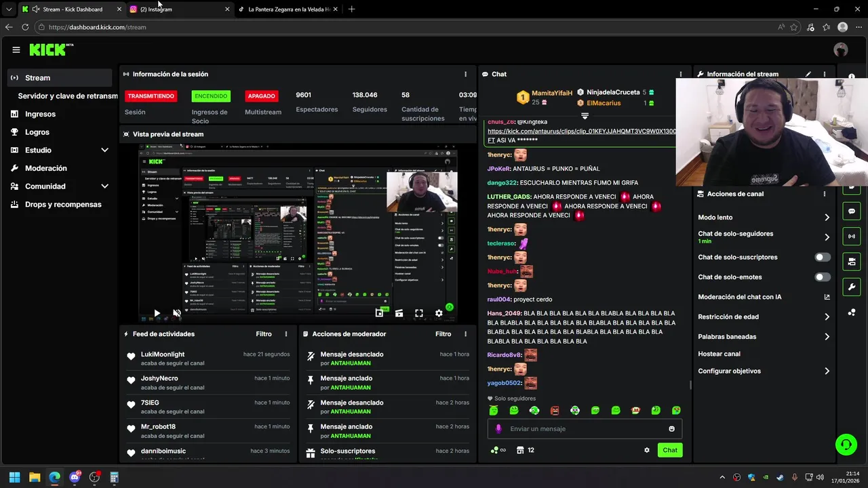
Task: Open Acciones de moderador three-dot menu
Action: pyautogui.click(x=465, y=334)
